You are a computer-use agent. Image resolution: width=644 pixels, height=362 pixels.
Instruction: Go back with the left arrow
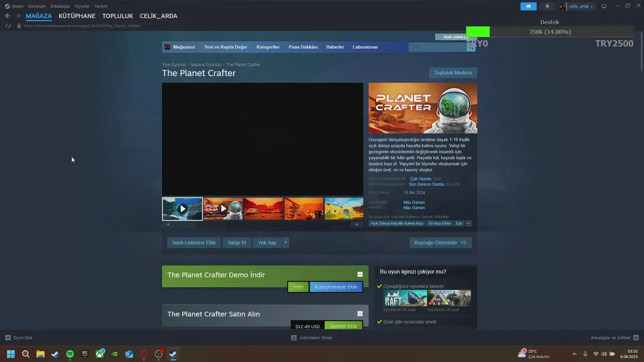click(x=8, y=16)
